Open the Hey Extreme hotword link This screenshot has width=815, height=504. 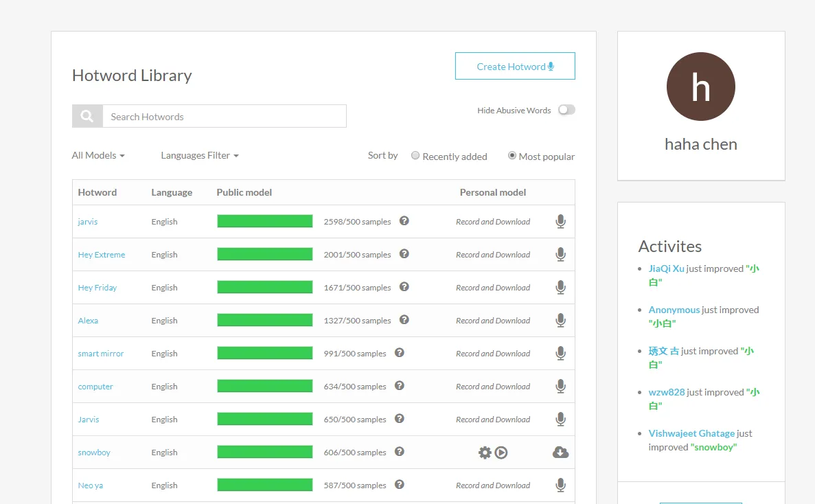coord(102,255)
